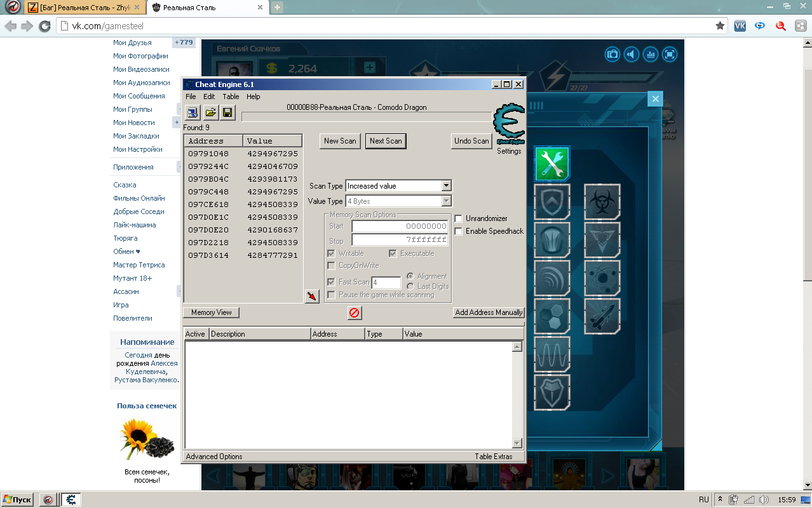812x508 pixels.
Task: Select address 0979B04C in results list
Action: [x=208, y=179]
